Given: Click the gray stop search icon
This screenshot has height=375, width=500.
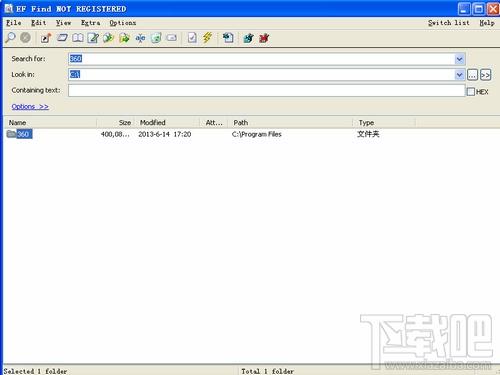Looking at the screenshot, I should [x=26, y=38].
